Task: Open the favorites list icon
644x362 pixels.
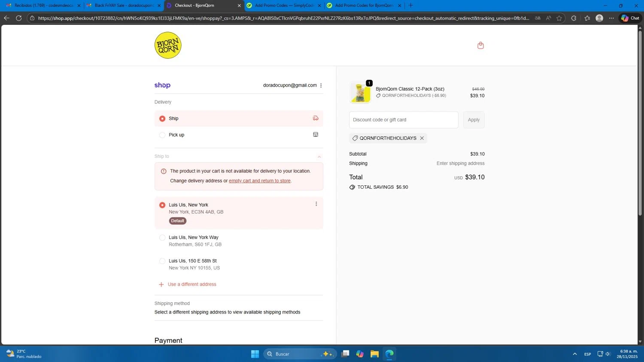Action: pyautogui.click(x=587, y=18)
